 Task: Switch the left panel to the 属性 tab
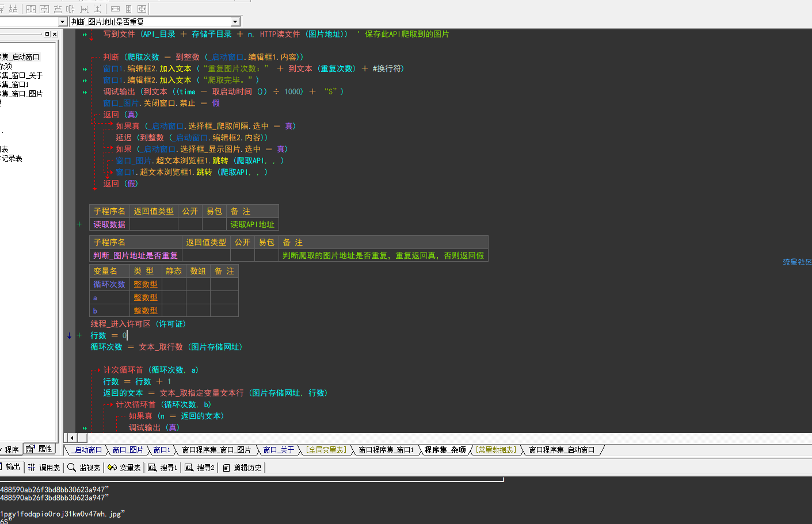pos(39,449)
